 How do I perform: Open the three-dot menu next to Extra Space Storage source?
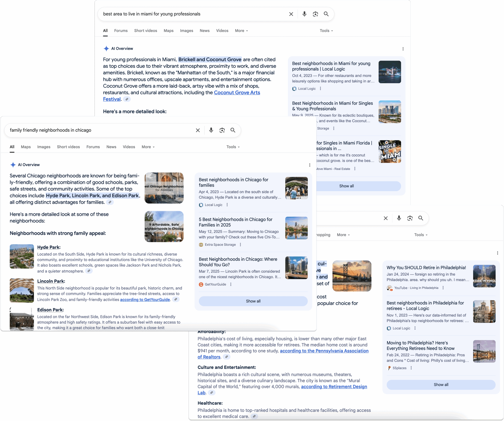[240, 245]
